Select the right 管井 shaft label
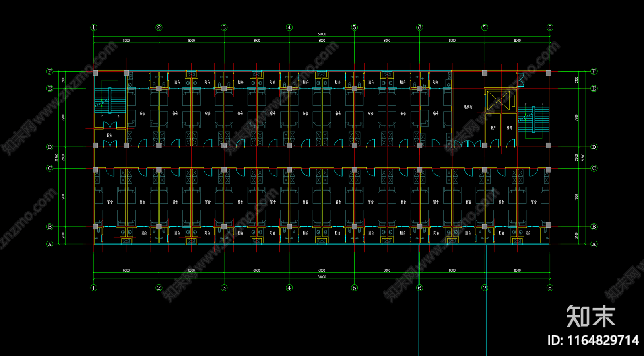 click(510, 128)
